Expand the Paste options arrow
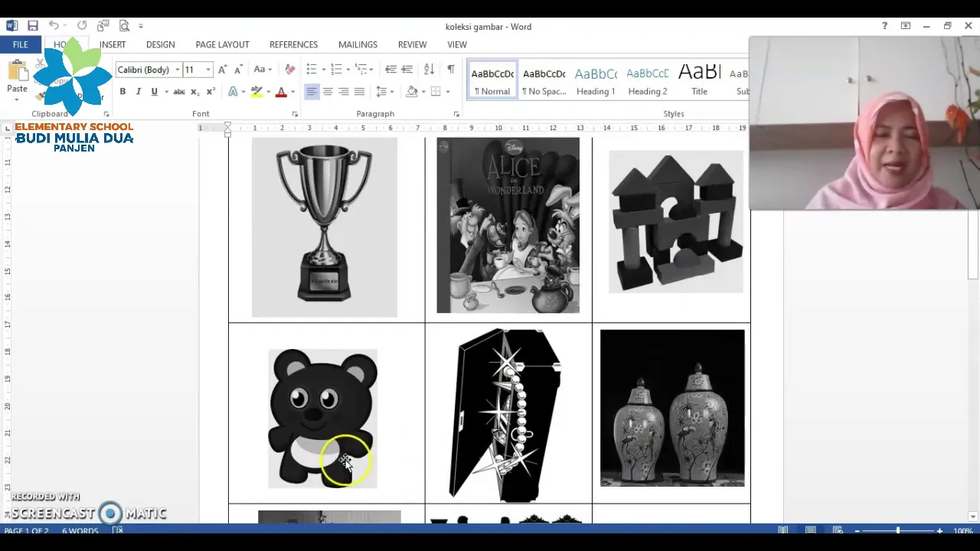This screenshot has height=551, width=980. (x=17, y=99)
